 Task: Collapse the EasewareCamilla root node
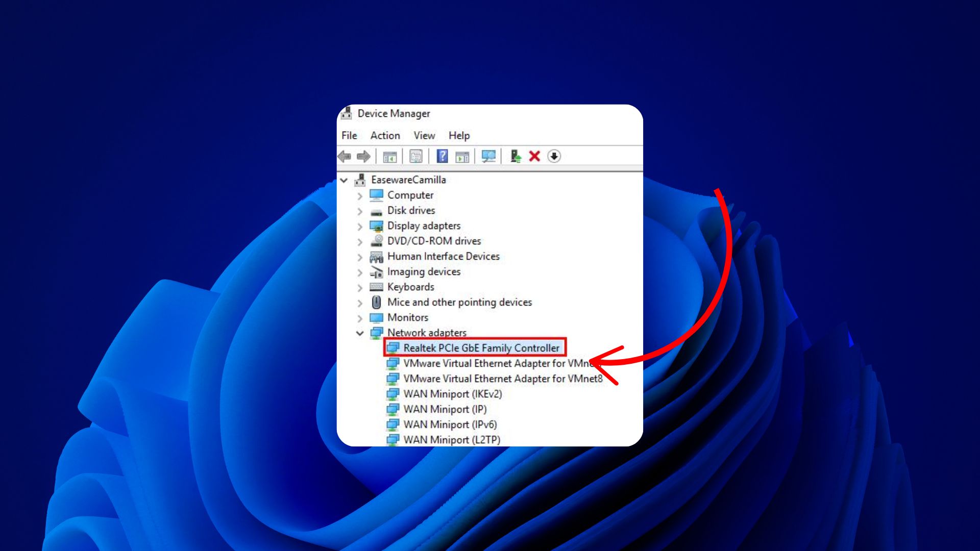point(345,180)
